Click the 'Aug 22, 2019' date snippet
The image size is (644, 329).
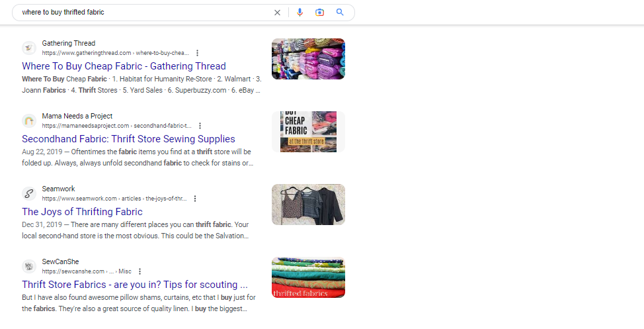(x=42, y=152)
